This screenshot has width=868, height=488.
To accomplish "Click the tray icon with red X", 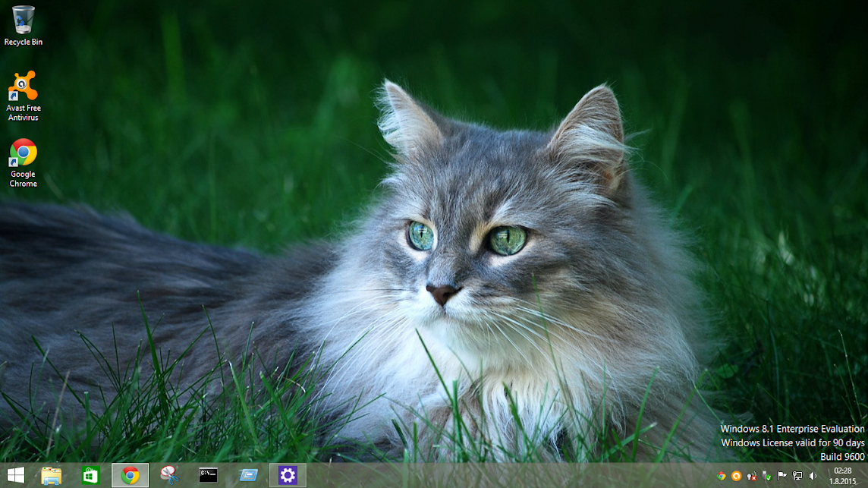I will pos(752,476).
